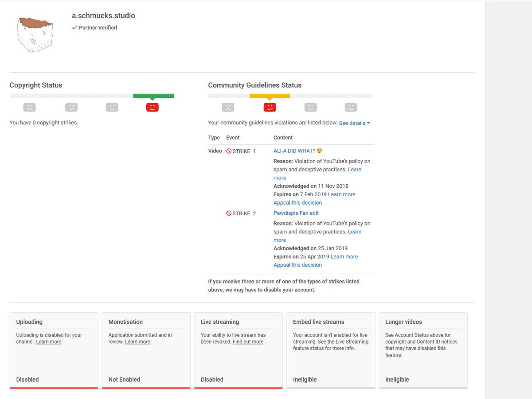This screenshot has width=532, height=399.
Task: Click the green copyright status progress bar
Action: 153,96
